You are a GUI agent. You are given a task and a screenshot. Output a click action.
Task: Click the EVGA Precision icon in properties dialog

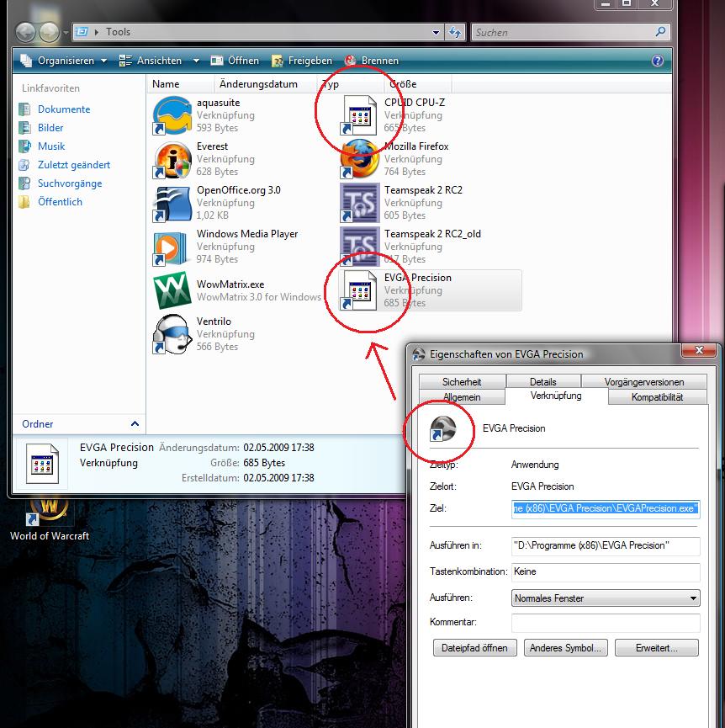tap(442, 428)
